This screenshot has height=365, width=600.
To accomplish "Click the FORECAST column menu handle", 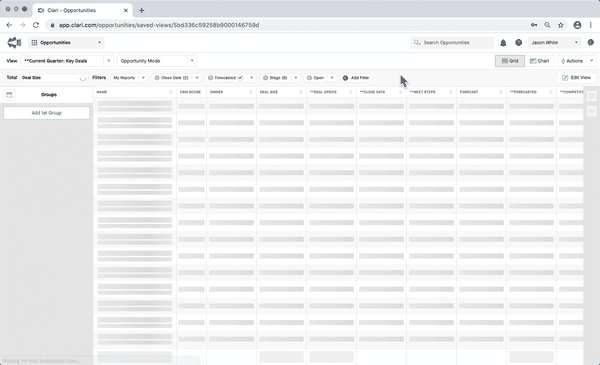I will [x=501, y=92].
